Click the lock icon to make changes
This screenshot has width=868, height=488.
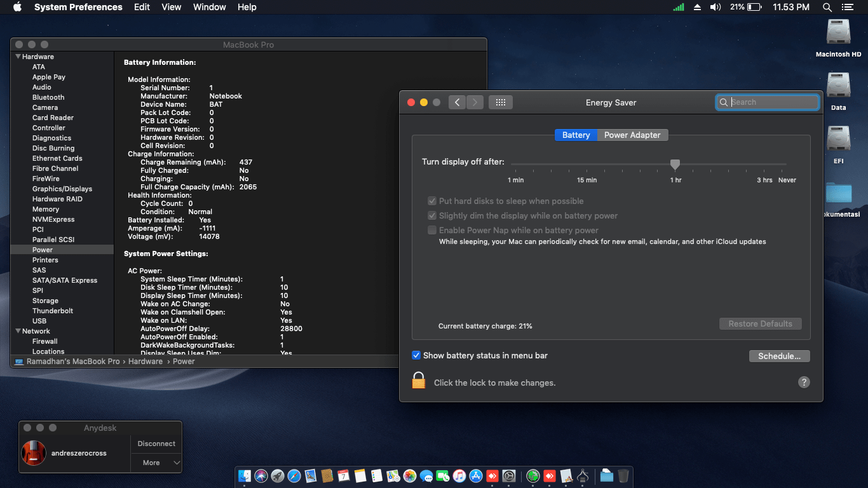[x=419, y=381]
